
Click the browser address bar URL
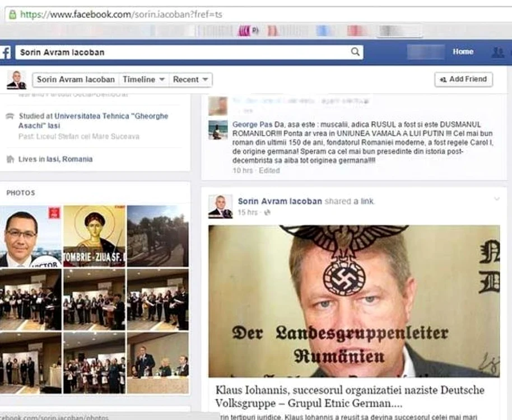(x=121, y=15)
